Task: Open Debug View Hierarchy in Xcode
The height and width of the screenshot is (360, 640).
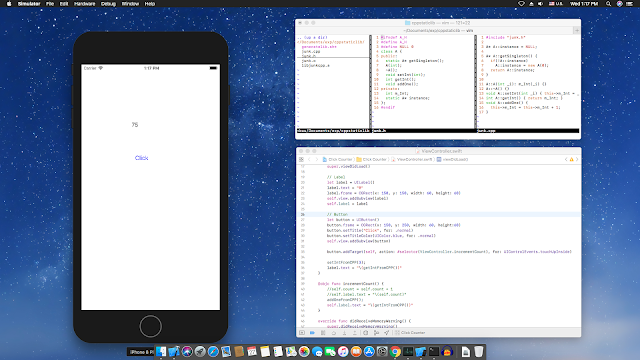Action: click(365, 333)
